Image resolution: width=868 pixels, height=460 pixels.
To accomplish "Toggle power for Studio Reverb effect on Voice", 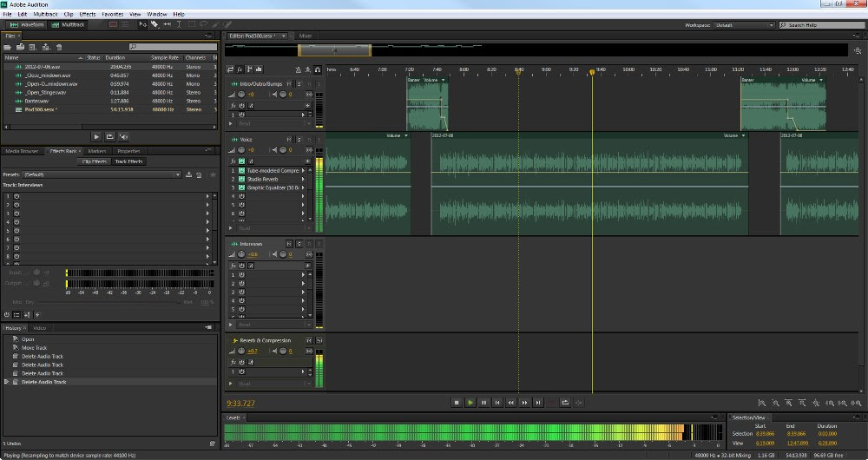I will [x=242, y=179].
